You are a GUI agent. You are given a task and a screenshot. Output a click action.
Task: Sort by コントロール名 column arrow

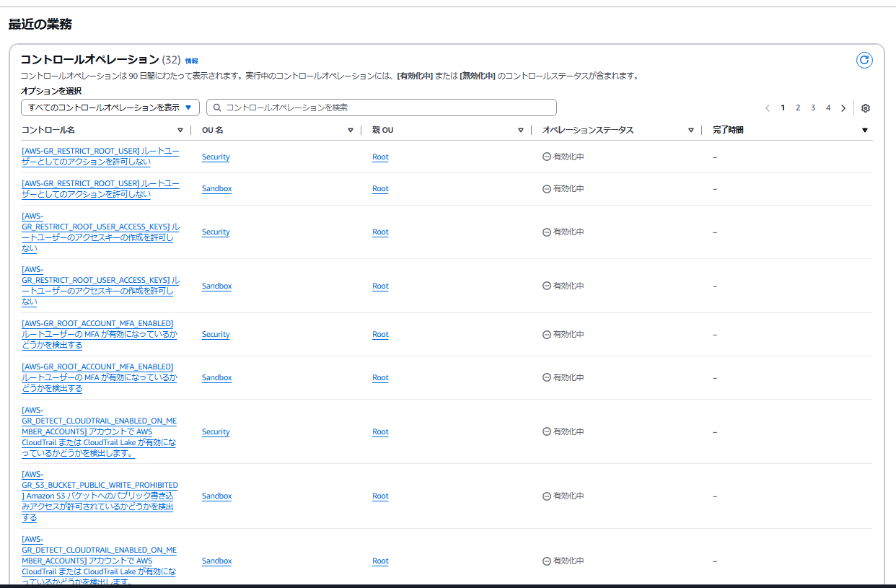click(180, 131)
